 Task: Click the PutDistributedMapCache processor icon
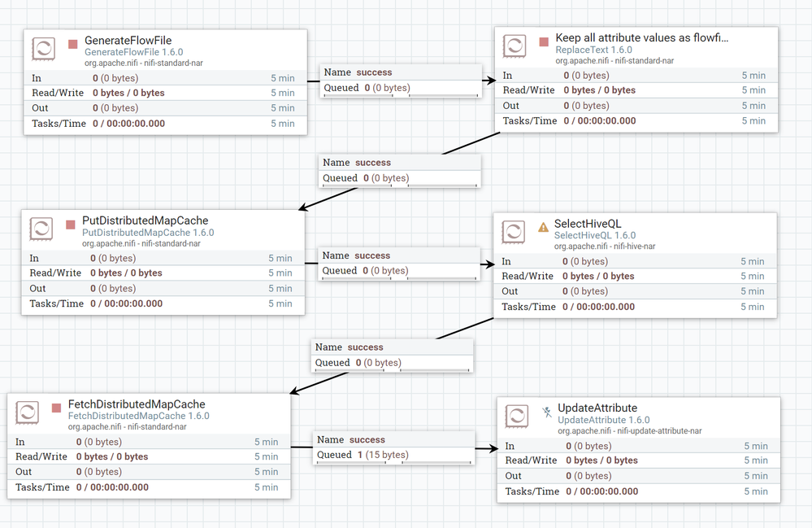[x=41, y=229]
